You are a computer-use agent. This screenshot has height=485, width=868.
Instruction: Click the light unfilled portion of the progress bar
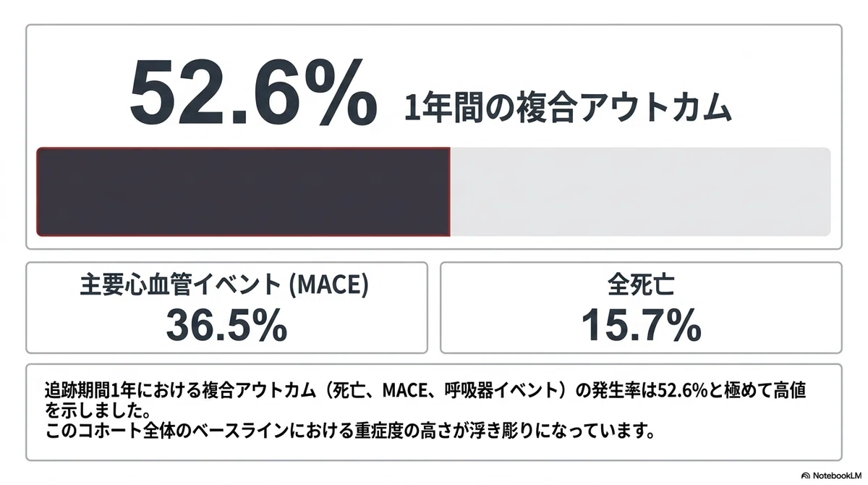click(640, 192)
